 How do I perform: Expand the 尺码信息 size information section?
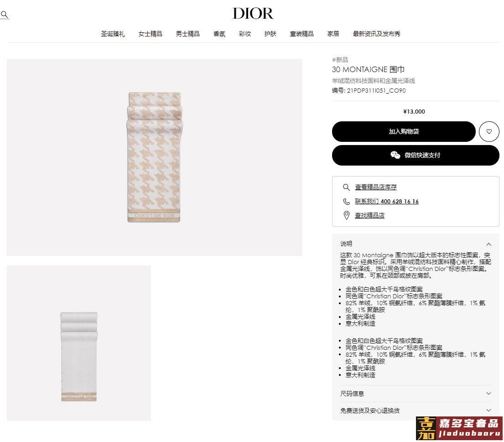[415, 394]
